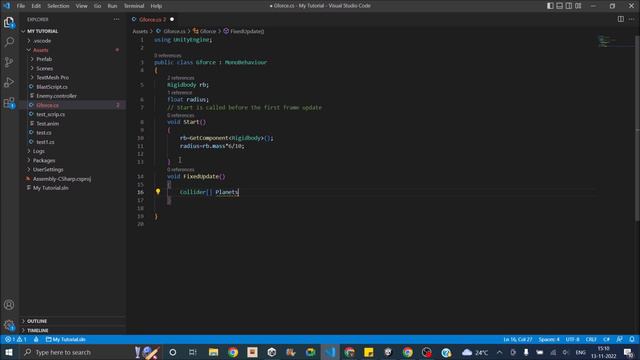
Task: Click Assets in the breadcrumb
Action: click(x=140, y=31)
